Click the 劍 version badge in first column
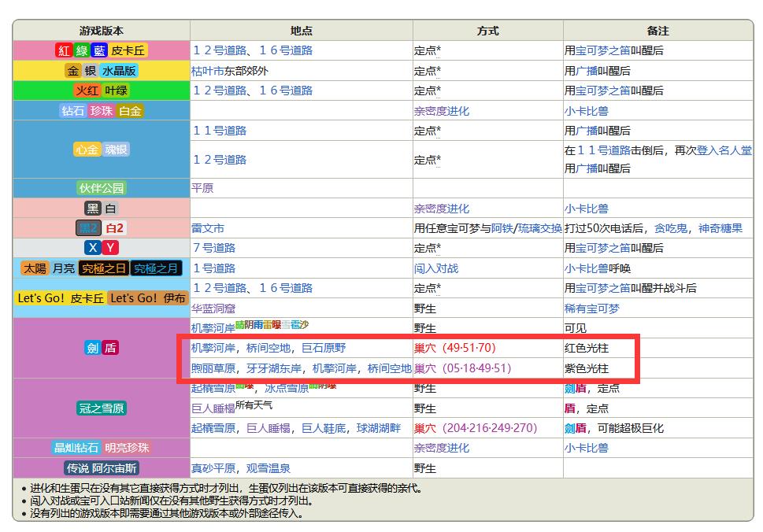Screen dimensions: 763x532 pyautogui.click(x=92, y=348)
